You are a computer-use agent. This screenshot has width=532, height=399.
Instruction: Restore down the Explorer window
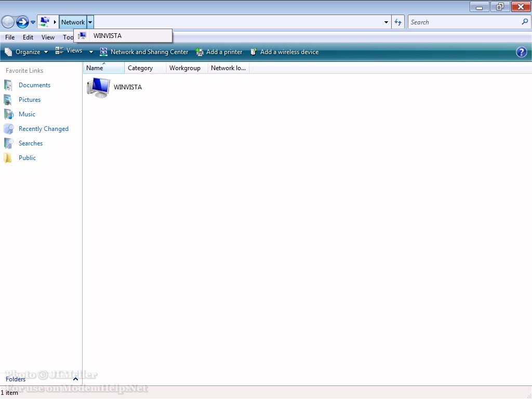[500, 6]
